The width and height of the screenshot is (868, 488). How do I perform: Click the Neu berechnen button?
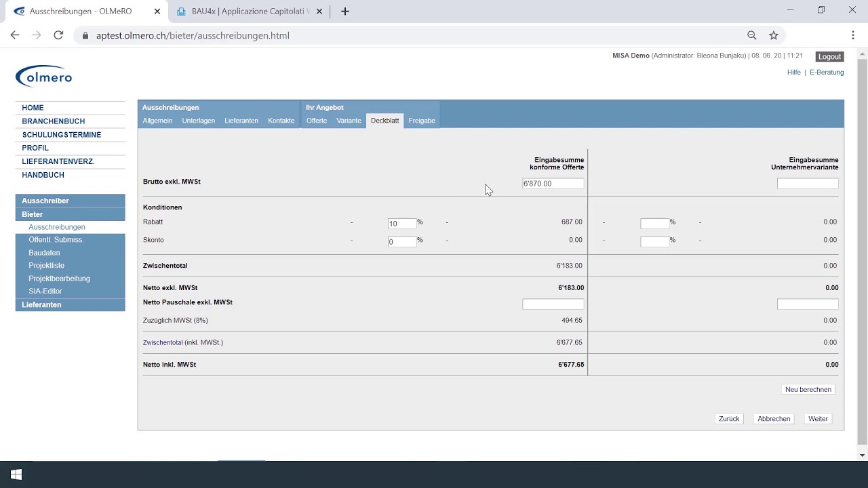[x=808, y=390]
